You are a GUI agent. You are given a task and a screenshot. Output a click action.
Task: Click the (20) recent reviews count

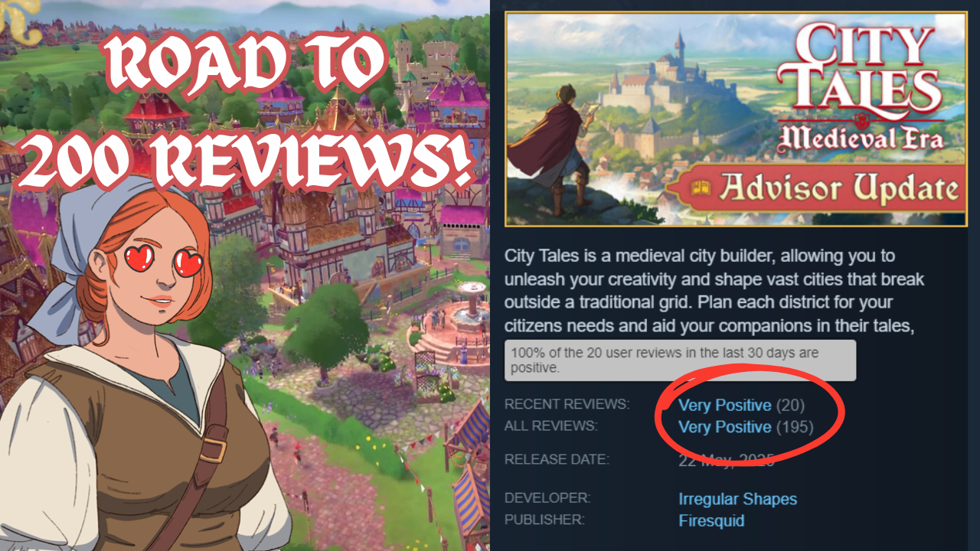(790, 405)
